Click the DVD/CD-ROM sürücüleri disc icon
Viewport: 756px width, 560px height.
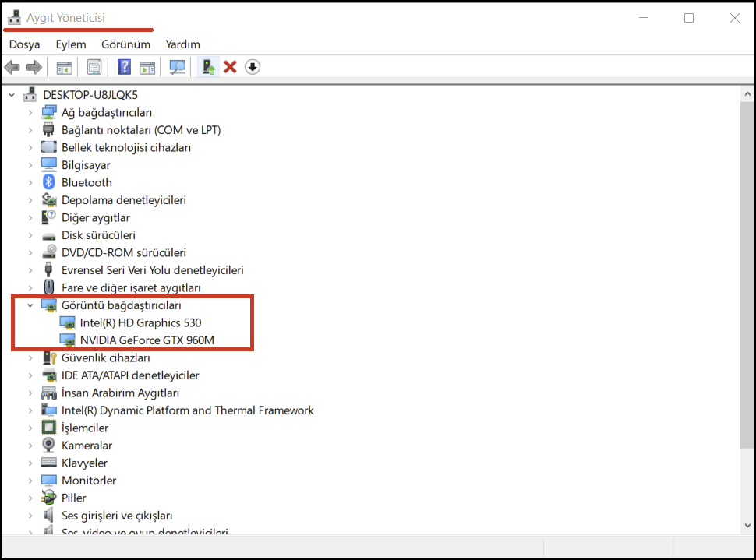(x=48, y=252)
